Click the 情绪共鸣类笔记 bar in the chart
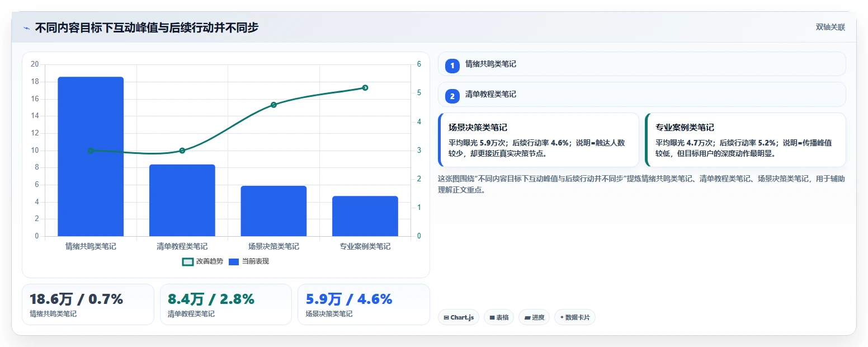The height and width of the screenshot is (347, 868). pos(91,157)
